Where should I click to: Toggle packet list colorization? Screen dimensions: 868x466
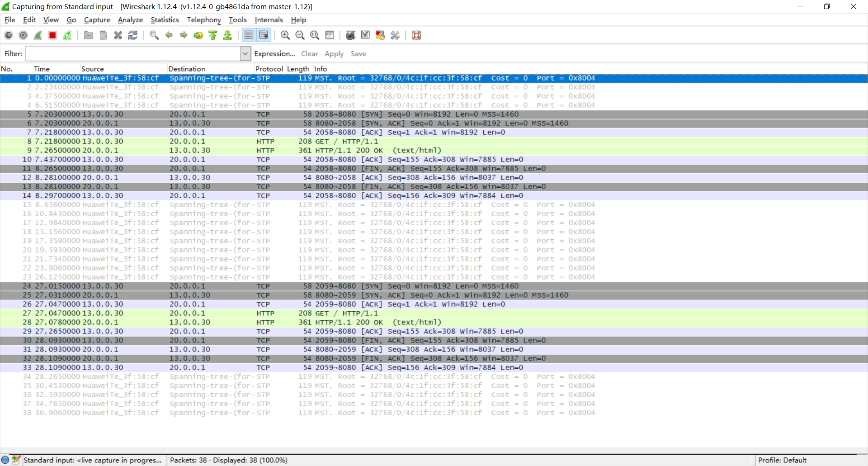pyautogui.click(x=249, y=35)
